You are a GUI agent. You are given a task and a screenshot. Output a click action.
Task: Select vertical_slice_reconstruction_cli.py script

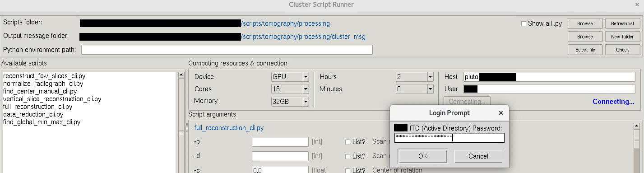click(52, 99)
